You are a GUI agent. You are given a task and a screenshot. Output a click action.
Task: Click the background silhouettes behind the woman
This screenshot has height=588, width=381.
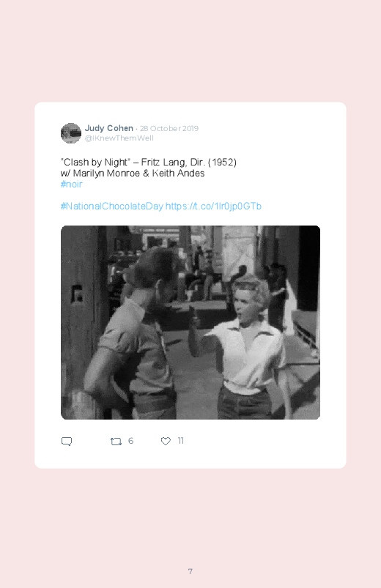click(x=278, y=297)
